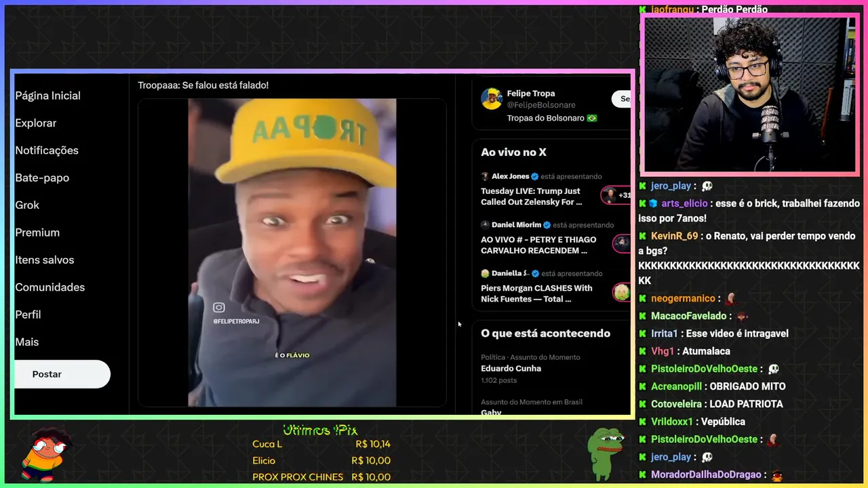Image resolution: width=868 pixels, height=488 pixels.
Task: Click Daniella small avatar icon
Action: (x=485, y=273)
